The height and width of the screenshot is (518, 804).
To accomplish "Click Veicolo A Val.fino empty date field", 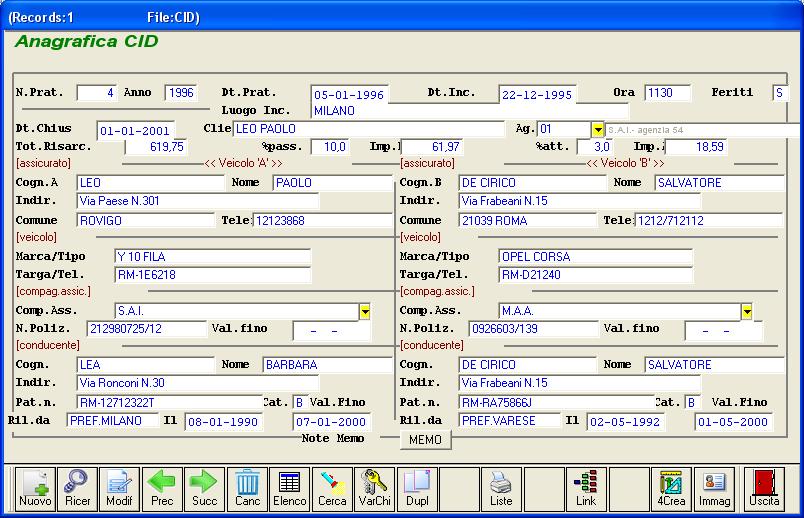I will click(x=331, y=331).
